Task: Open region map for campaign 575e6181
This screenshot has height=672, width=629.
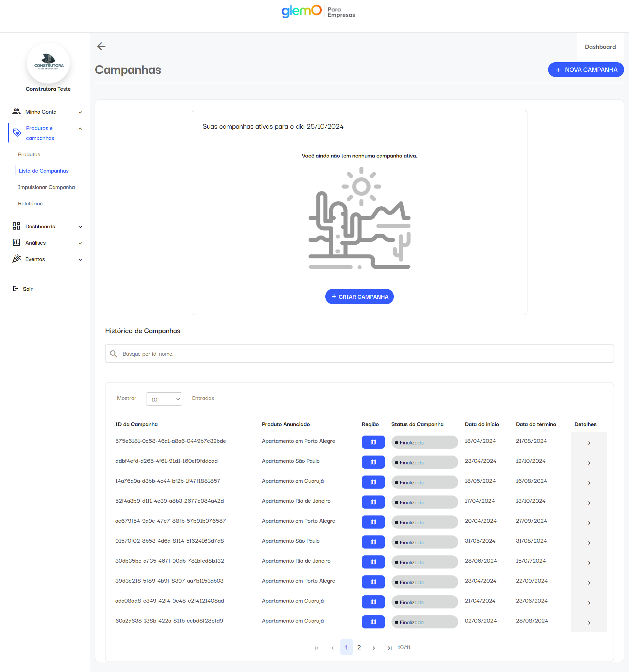Action: (373, 442)
